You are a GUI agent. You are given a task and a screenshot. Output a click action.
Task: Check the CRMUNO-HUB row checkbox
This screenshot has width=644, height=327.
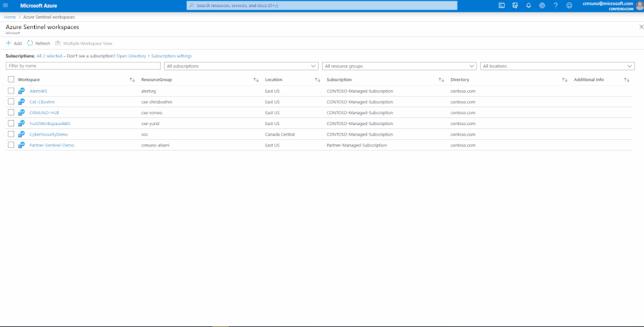point(11,112)
